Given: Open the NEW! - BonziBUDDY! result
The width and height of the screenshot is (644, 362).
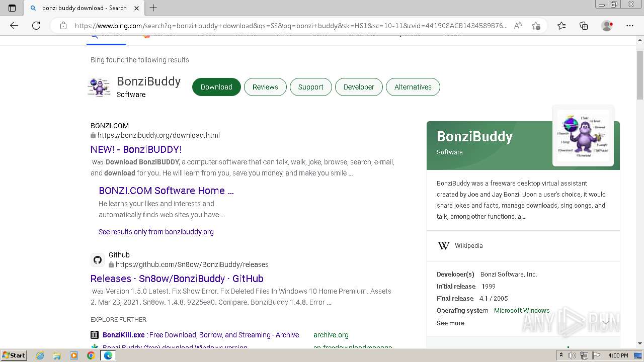Looking at the screenshot, I should point(136,149).
